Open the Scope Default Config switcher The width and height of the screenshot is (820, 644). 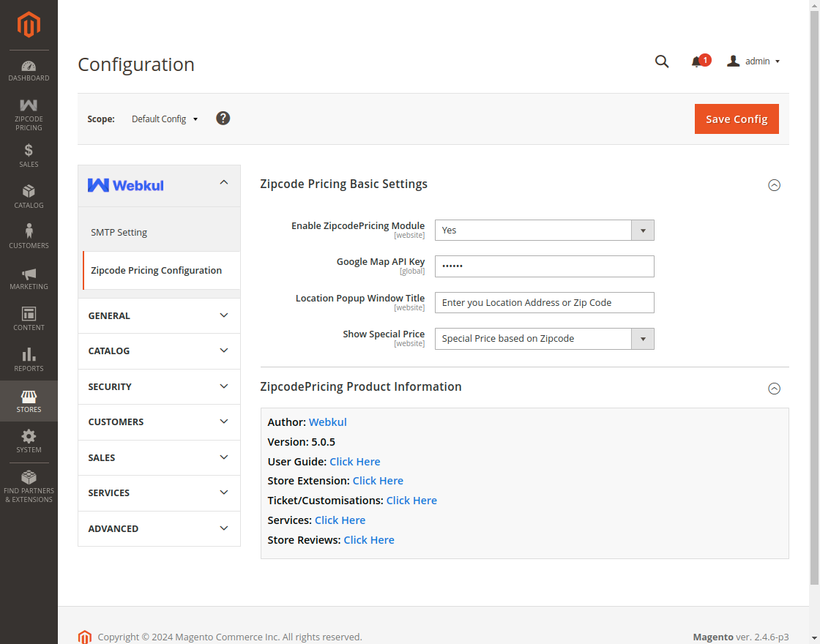[x=165, y=119]
